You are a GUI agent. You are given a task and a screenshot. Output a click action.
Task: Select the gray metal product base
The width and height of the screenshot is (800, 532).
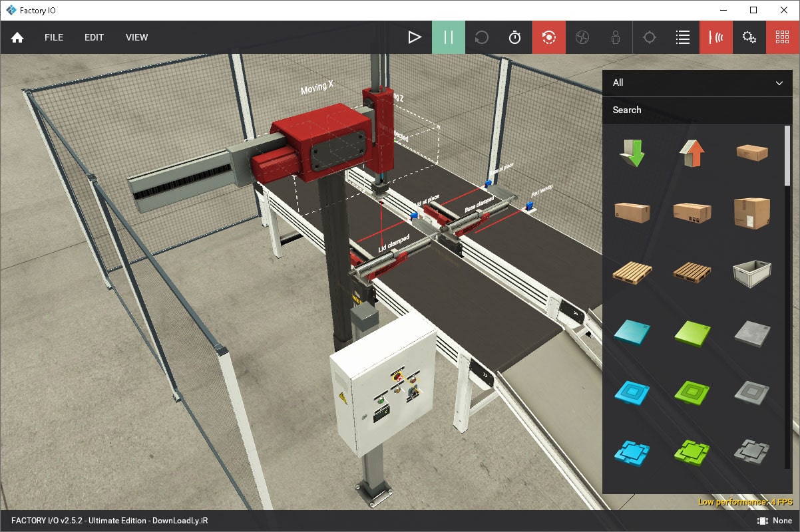click(752, 393)
